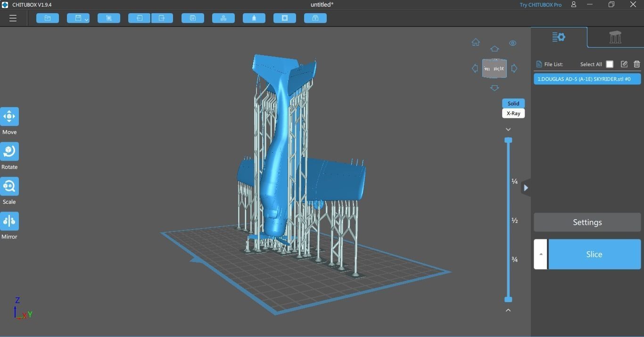Image resolution: width=644 pixels, height=337 pixels.
Task: Select the Scale tool
Action: (9, 187)
